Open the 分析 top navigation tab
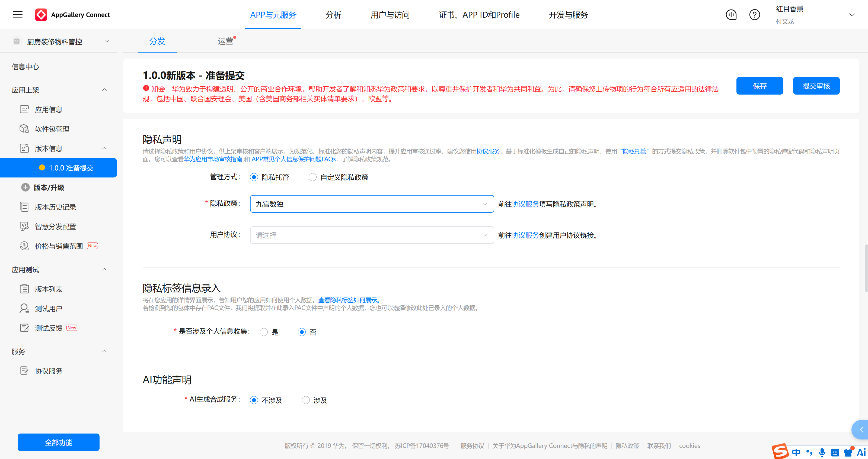Viewport: 868px width, 459px height. point(333,15)
